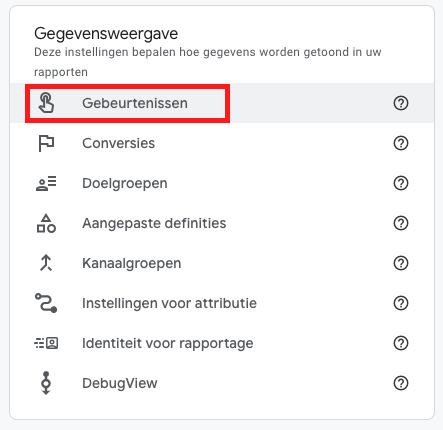
Task: Click the Doelgroepen audience list icon
Action: [46, 183]
